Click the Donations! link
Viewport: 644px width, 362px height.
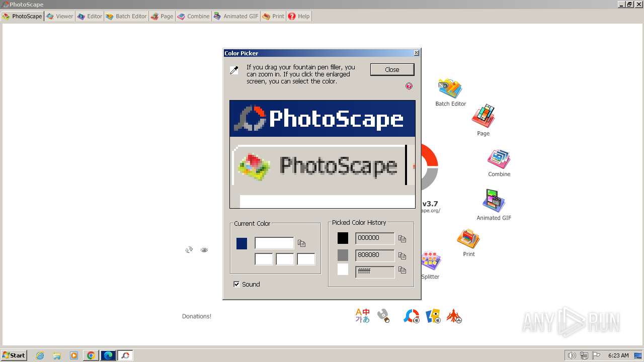197,316
